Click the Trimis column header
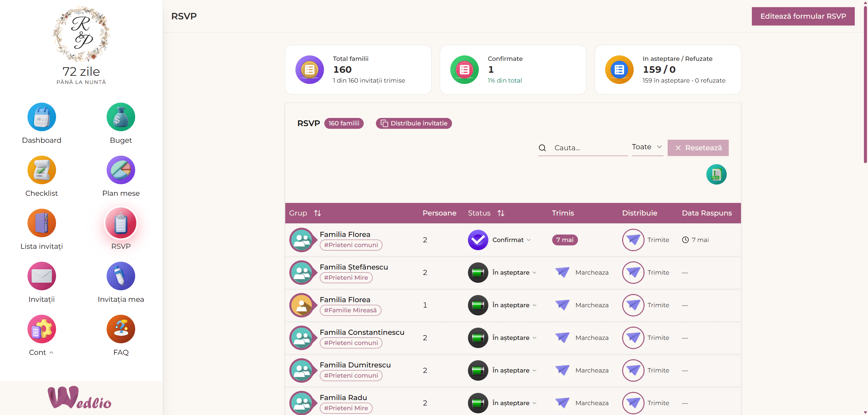Image resolution: width=868 pixels, height=415 pixels. (x=563, y=213)
